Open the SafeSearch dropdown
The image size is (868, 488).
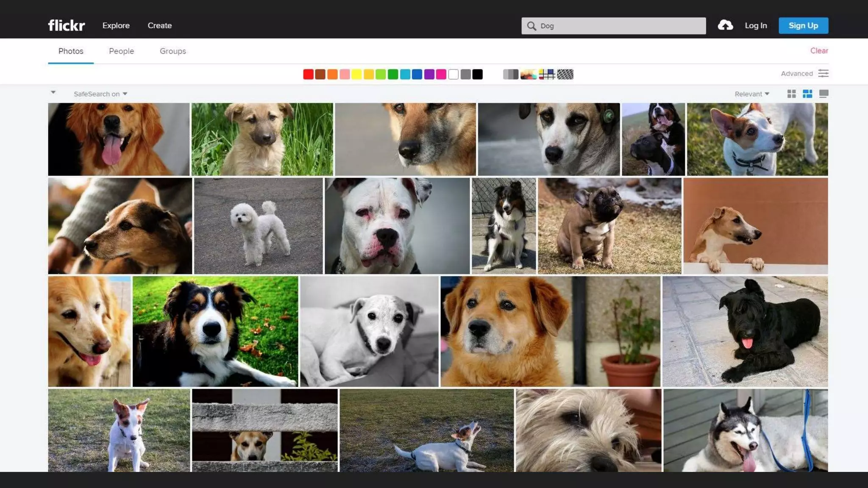click(x=100, y=94)
